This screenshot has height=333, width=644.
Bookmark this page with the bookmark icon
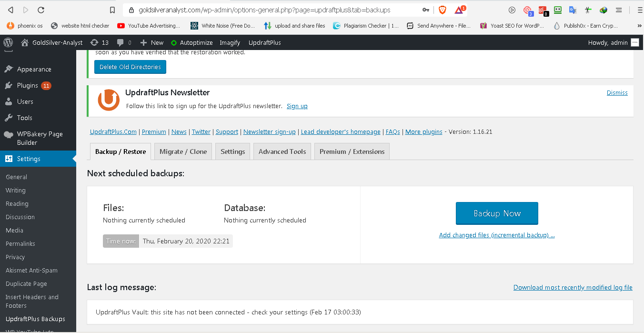click(112, 10)
